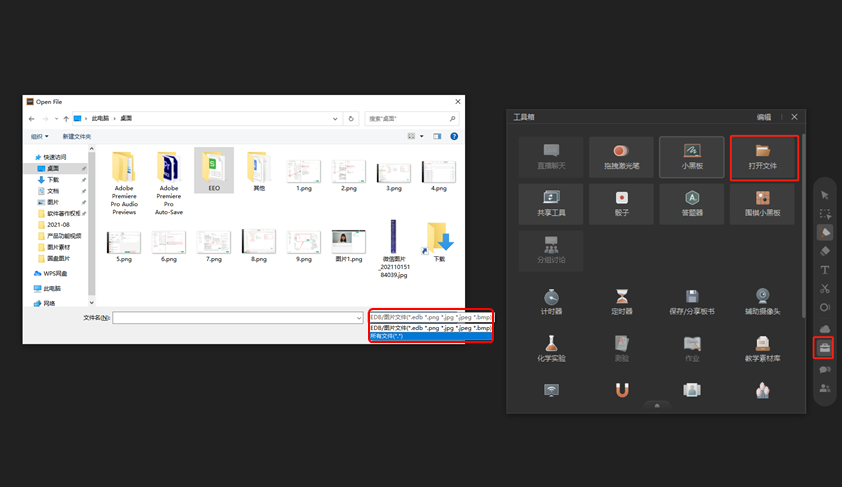This screenshot has height=487, width=842.
Task: Open the view options dropdown arrow
Action: [x=422, y=136]
